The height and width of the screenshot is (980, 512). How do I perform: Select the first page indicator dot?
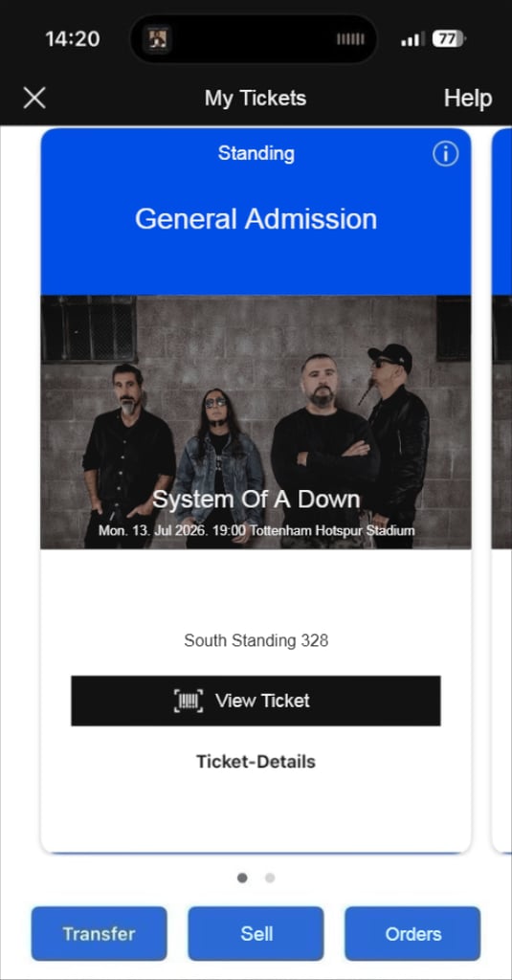(242, 879)
